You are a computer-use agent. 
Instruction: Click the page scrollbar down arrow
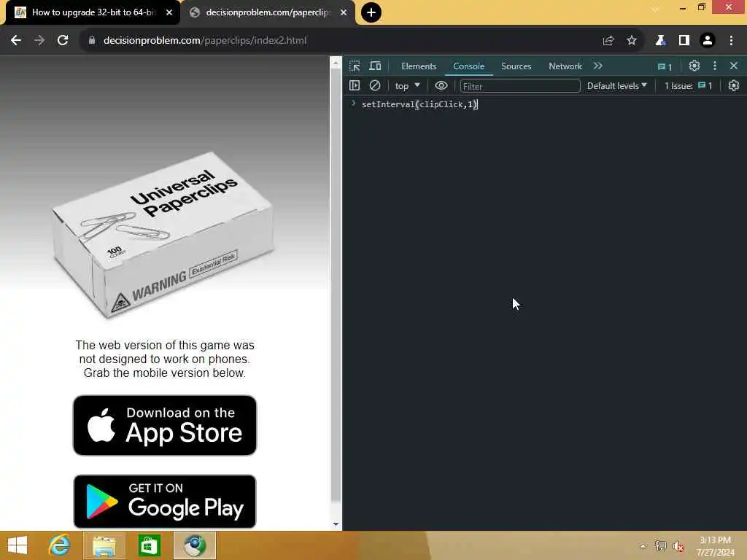coord(336,524)
